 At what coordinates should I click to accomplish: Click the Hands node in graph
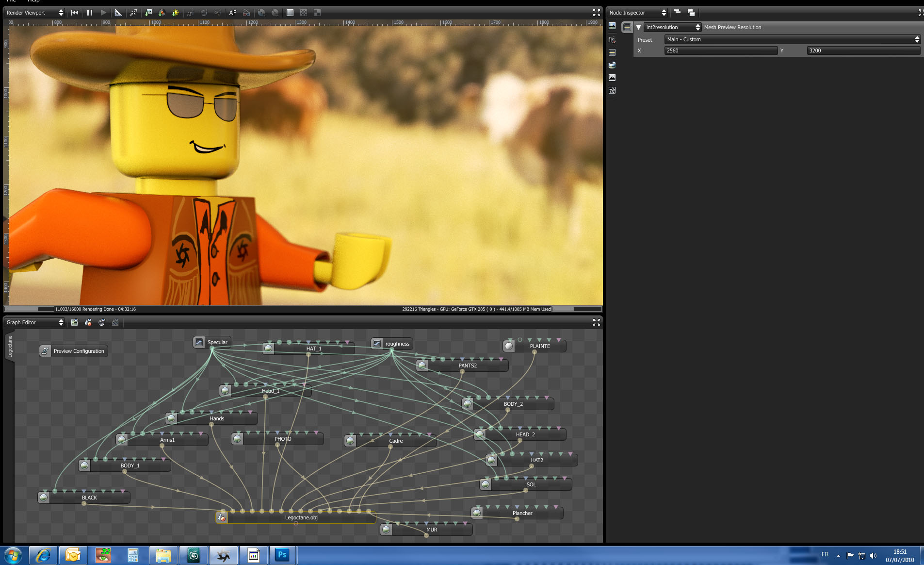pos(211,418)
